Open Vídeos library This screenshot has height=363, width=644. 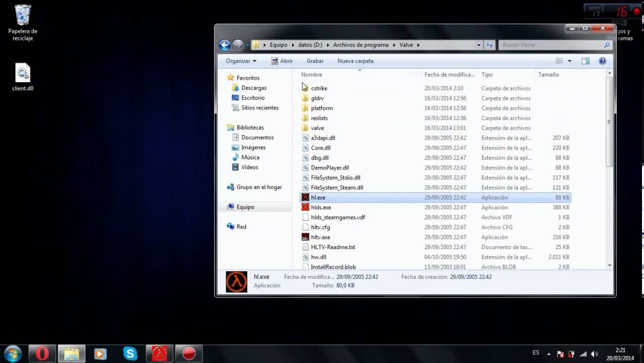pyautogui.click(x=250, y=167)
